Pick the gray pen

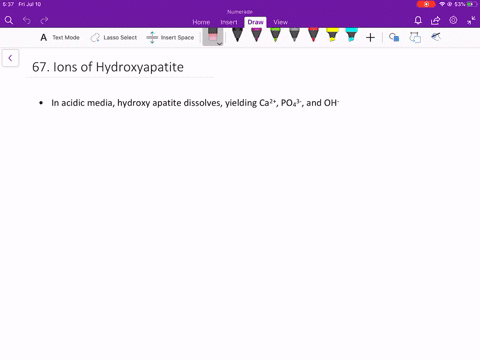coord(294,35)
